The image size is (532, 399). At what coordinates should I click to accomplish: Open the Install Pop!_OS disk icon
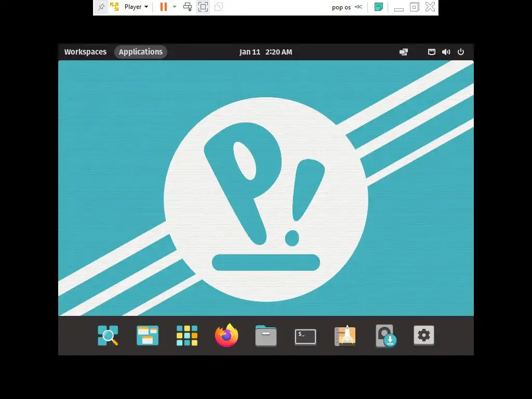(385, 336)
